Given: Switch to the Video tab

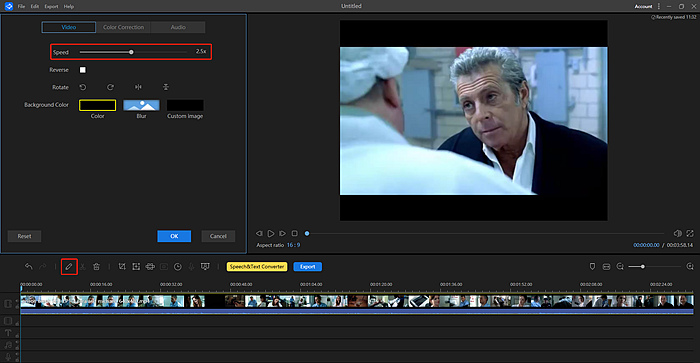Looking at the screenshot, I should pyautogui.click(x=69, y=27).
